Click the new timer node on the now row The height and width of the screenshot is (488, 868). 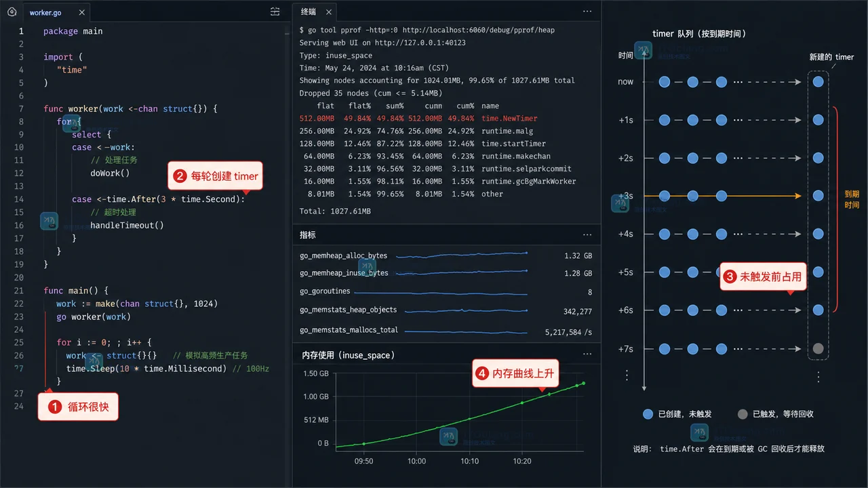pos(818,81)
